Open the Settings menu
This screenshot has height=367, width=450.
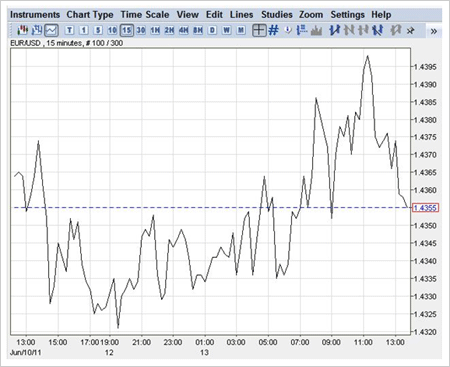tap(347, 15)
